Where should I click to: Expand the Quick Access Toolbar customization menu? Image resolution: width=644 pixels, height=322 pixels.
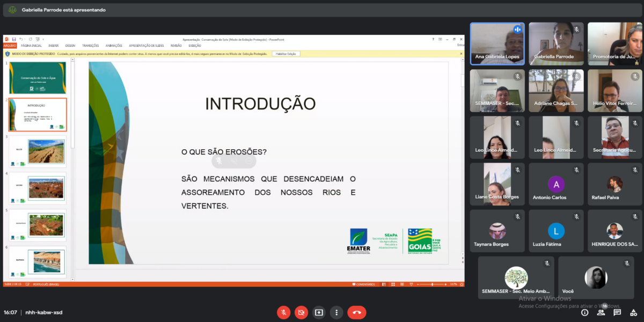(x=43, y=39)
